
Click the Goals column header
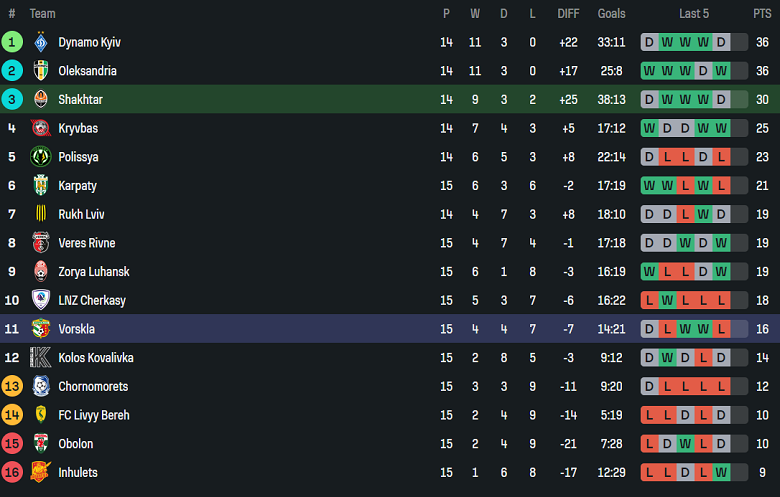point(611,14)
